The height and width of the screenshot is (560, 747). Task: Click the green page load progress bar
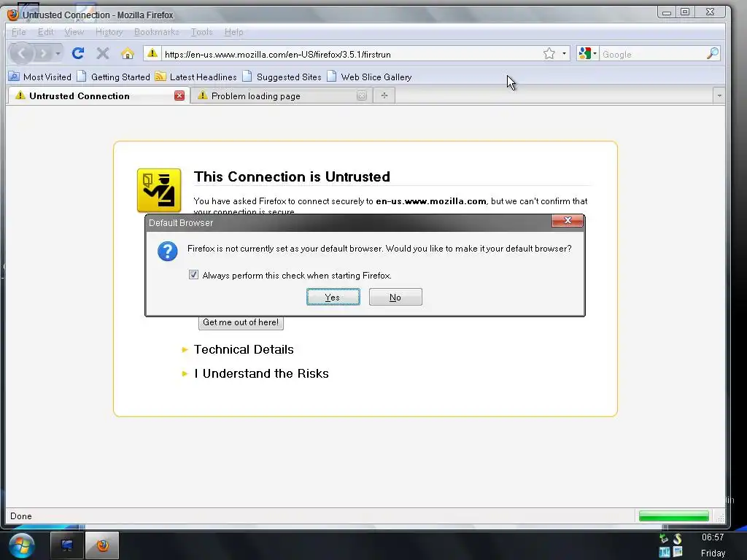tap(673, 516)
